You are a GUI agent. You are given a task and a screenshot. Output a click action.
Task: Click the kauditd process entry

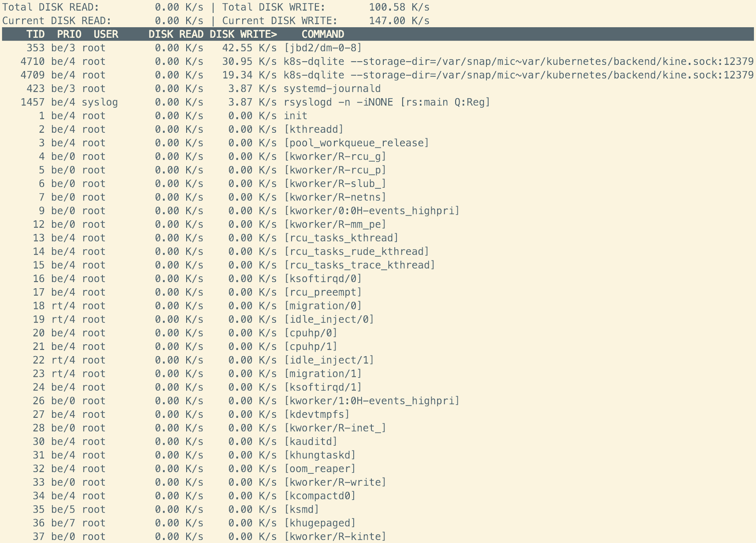(311, 442)
